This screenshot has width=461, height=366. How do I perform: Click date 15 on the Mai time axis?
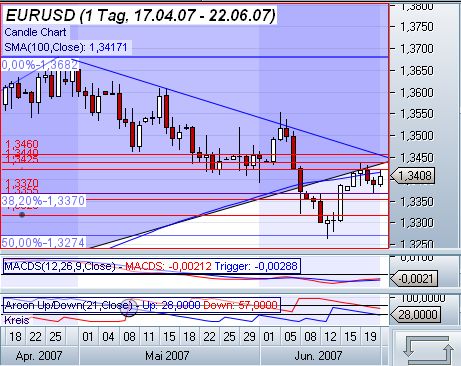[169, 337]
